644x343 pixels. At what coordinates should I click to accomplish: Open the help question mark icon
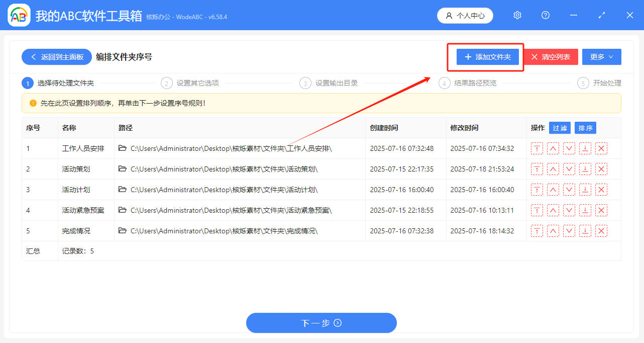click(546, 16)
